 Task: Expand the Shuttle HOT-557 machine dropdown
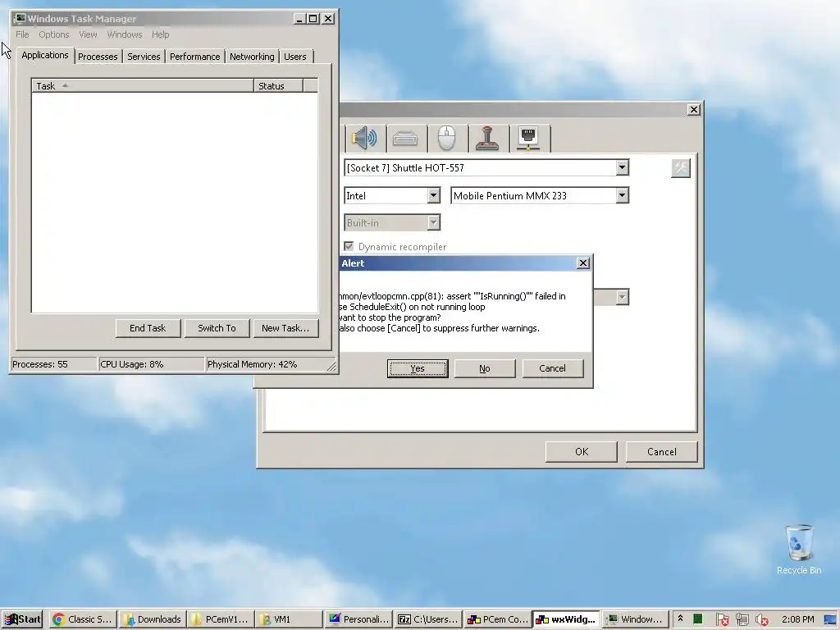pos(622,167)
